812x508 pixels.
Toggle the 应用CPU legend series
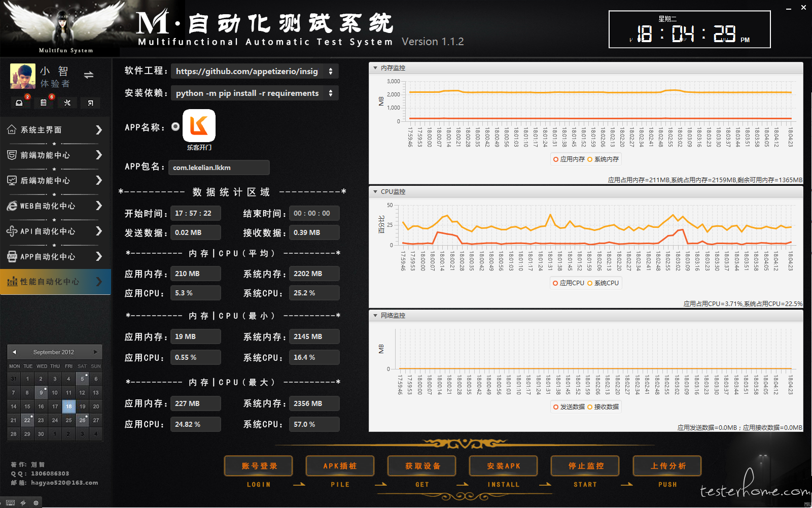tap(569, 283)
